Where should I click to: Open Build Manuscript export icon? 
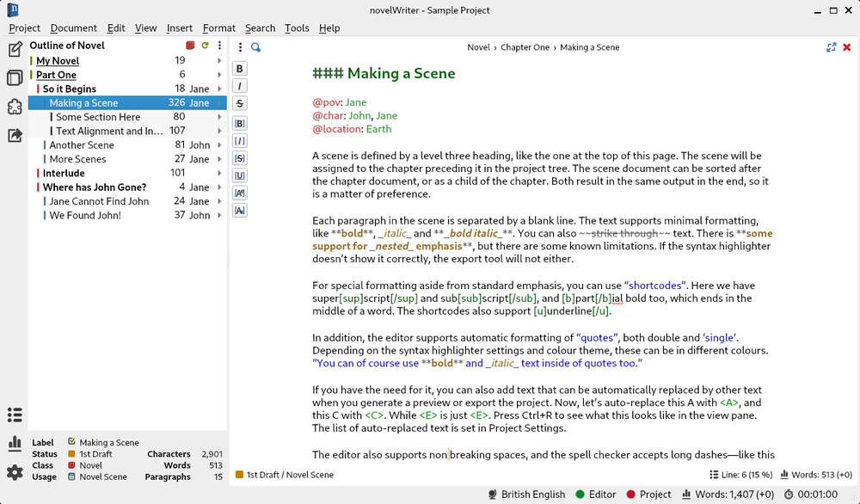pyautogui.click(x=15, y=135)
